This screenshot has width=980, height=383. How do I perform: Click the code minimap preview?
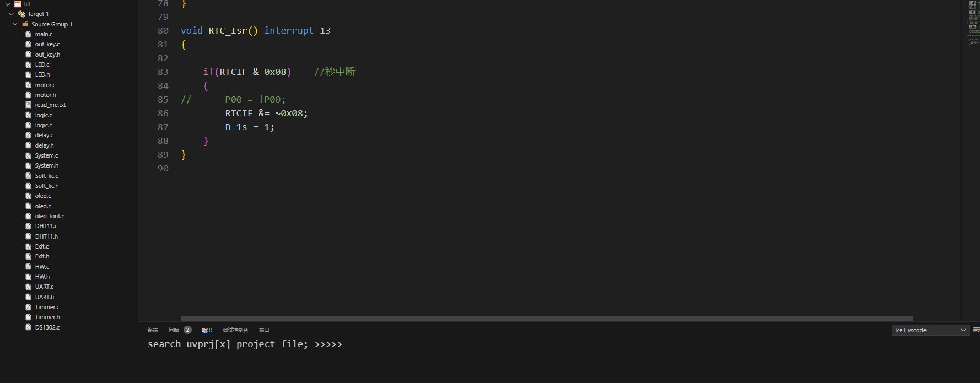pos(973,22)
